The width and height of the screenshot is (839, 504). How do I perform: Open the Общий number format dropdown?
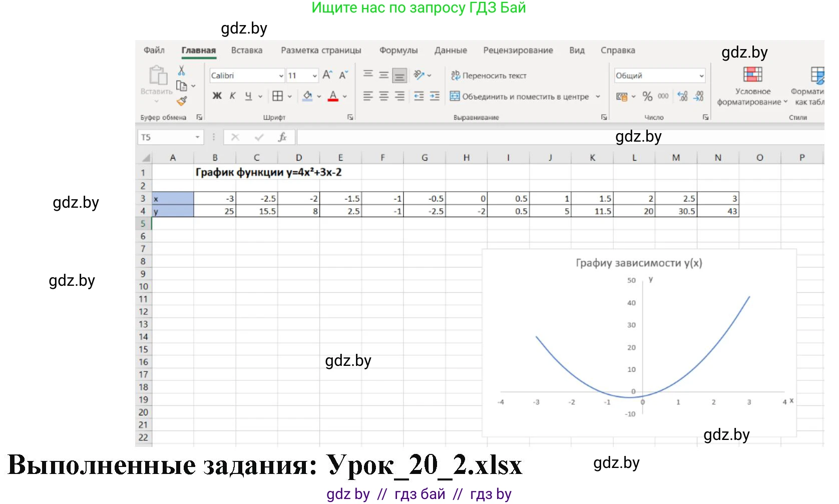pyautogui.click(x=702, y=76)
